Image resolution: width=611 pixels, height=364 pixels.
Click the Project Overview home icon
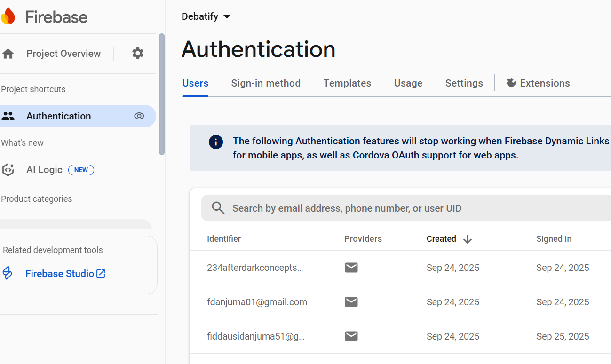click(8, 54)
